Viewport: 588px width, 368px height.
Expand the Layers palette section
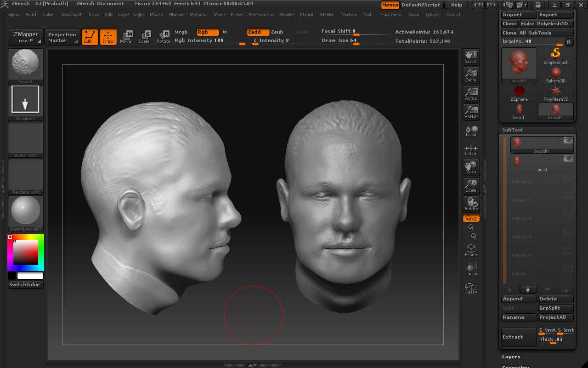pyautogui.click(x=511, y=357)
